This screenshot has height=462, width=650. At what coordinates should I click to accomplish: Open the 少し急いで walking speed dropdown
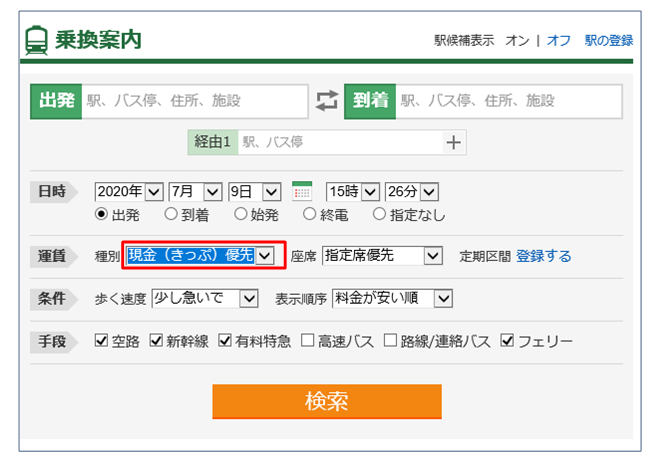pyautogui.click(x=205, y=299)
